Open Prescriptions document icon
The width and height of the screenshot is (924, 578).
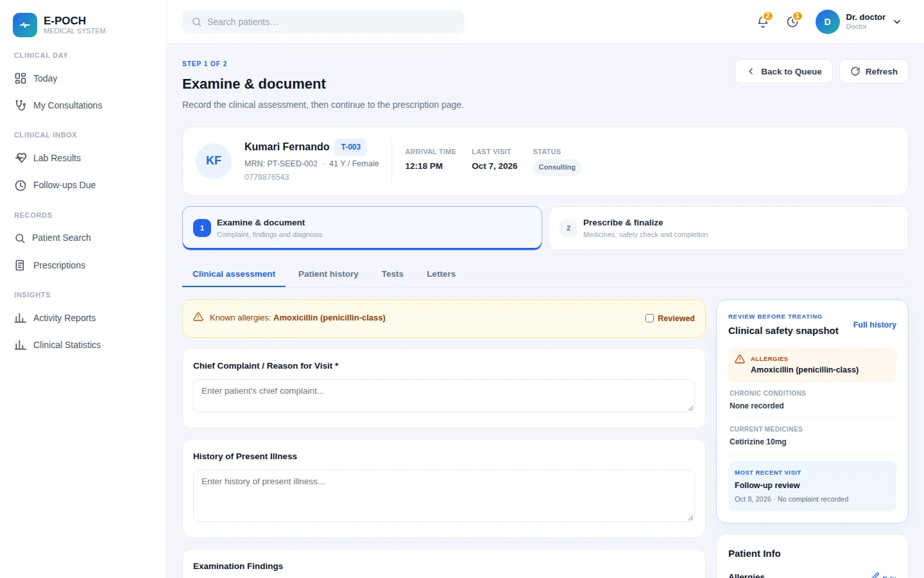(x=20, y=265)
